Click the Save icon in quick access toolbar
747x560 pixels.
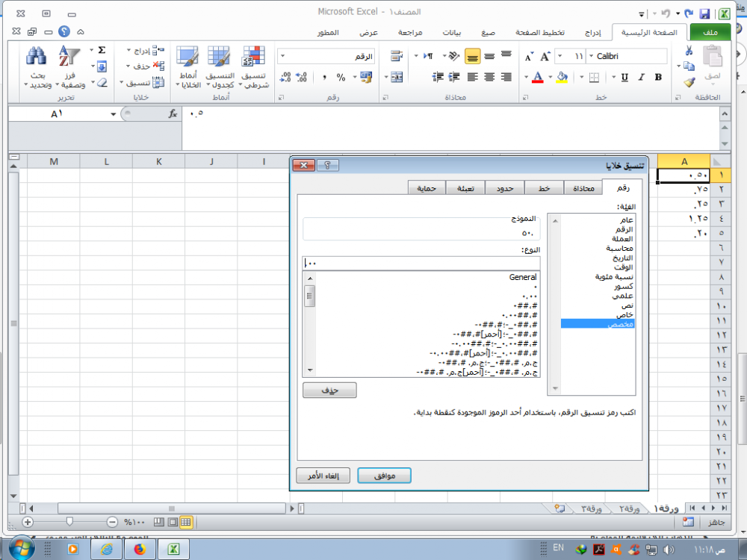point(704,13)
